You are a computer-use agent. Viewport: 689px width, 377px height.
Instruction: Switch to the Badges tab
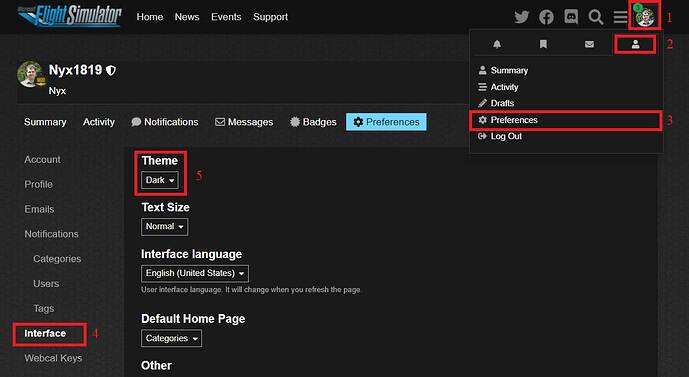(313, 122)
